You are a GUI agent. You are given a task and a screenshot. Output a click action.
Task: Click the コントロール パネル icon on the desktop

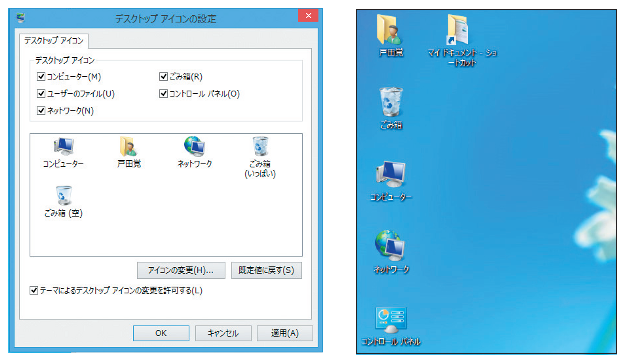point(391,326)
